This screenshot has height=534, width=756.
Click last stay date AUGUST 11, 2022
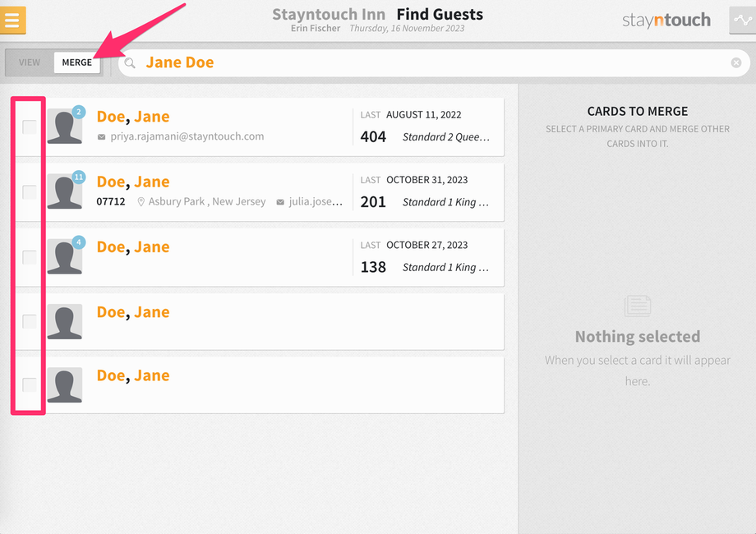(424, 115)
